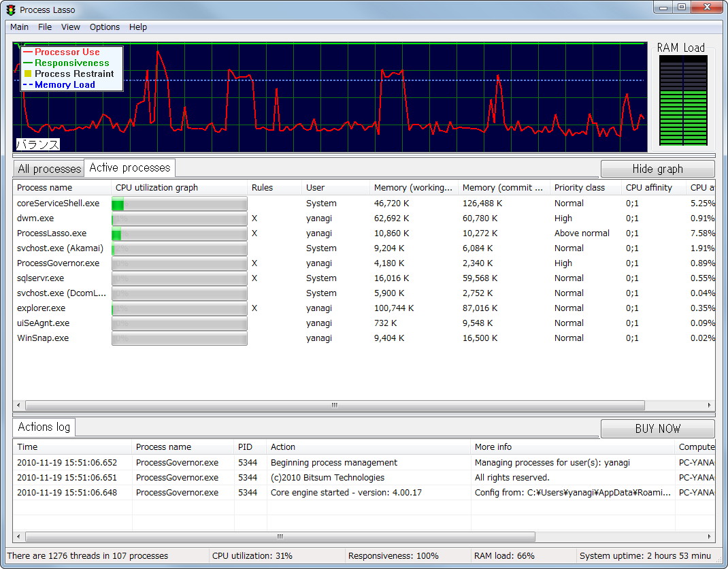This screenshot has height=569, width=728.
Task: Open the View menu
Action: 71,27
